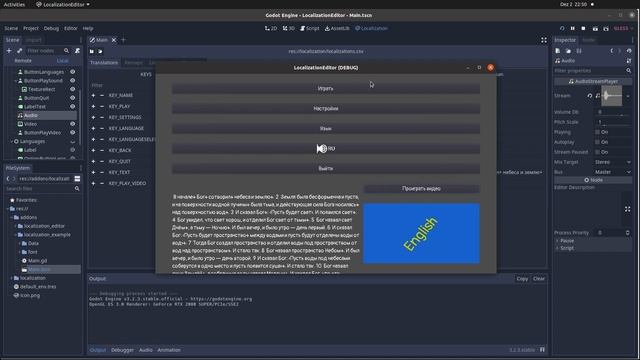Click the Играть button in debug window
The width and height of the screenshot is (640, 360).
click(326, 89)
